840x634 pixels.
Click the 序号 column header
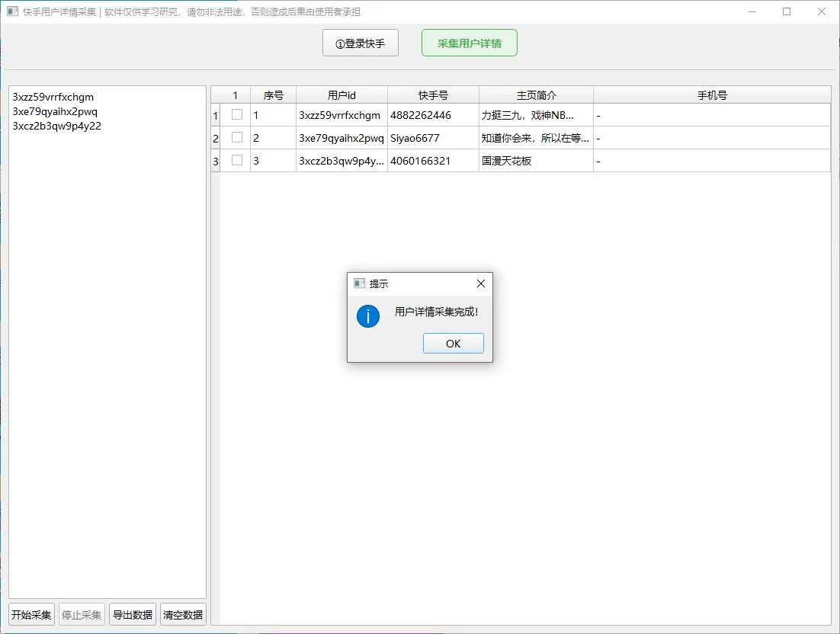click(x=273, y=95)
